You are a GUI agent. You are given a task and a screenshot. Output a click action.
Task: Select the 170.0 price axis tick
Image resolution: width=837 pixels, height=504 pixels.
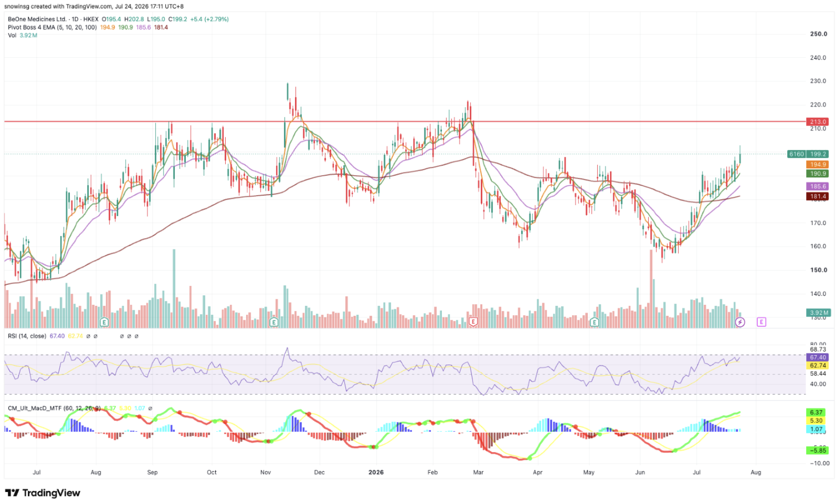pos(819,223)
